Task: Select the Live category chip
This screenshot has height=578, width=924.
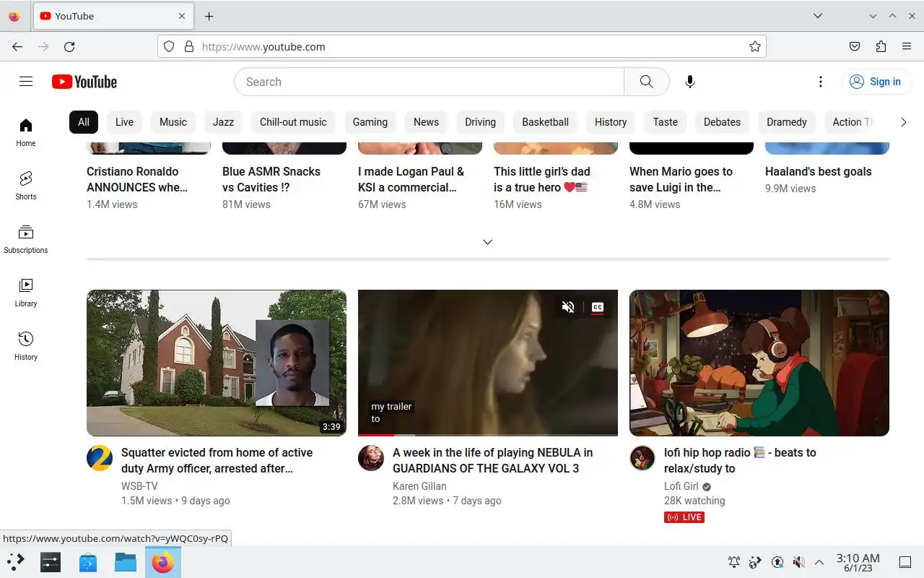Action: (124, 122)
